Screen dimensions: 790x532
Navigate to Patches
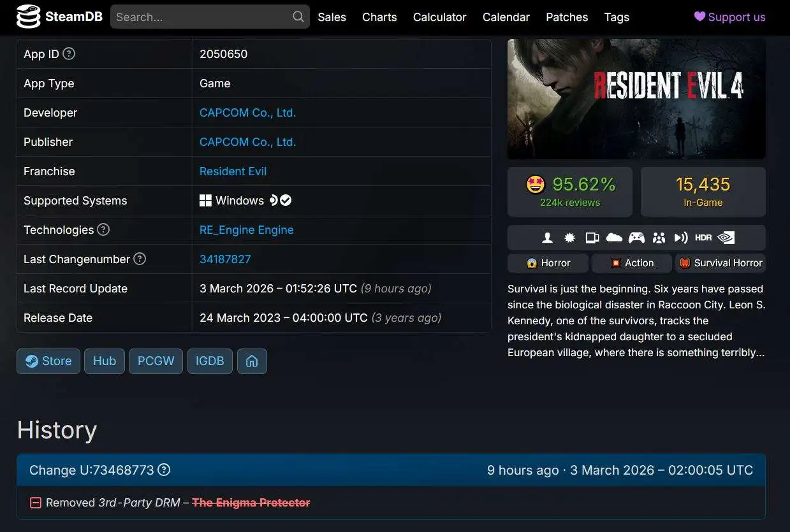point(567,17)
